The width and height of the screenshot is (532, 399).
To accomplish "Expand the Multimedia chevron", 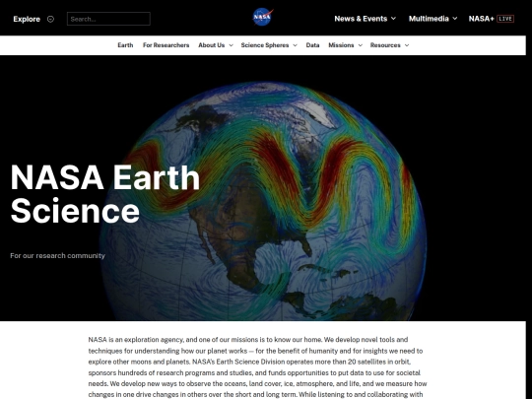I will [455, 19].
